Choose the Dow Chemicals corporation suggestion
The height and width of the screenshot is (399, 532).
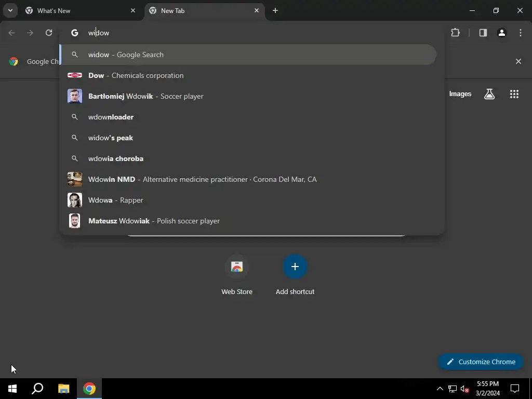(x=248, y=75)
